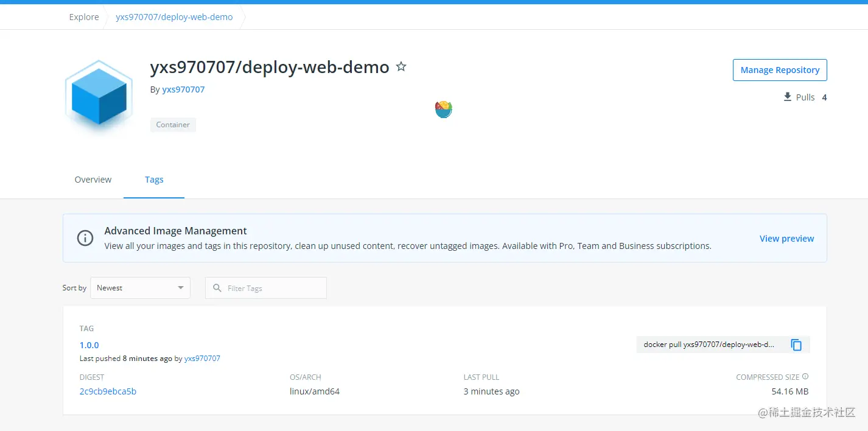
Task: Click the Sort by dropdown arrow
Action: (181, 288)
